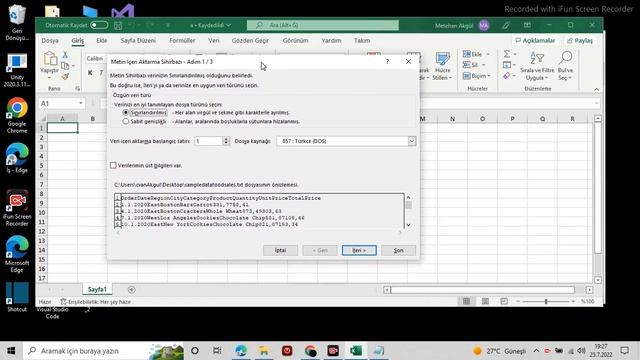The image size is (640, 360).
Task: Click the Excel search box
Action: click(x=322, y=25)
